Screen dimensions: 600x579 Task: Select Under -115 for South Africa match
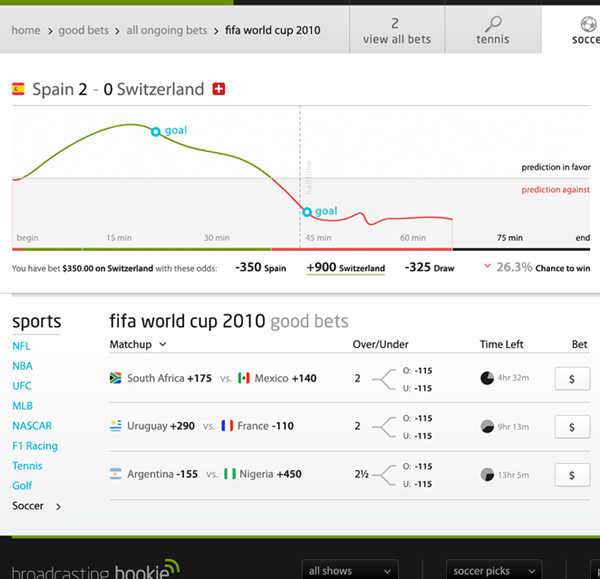[x=417, y=388]
